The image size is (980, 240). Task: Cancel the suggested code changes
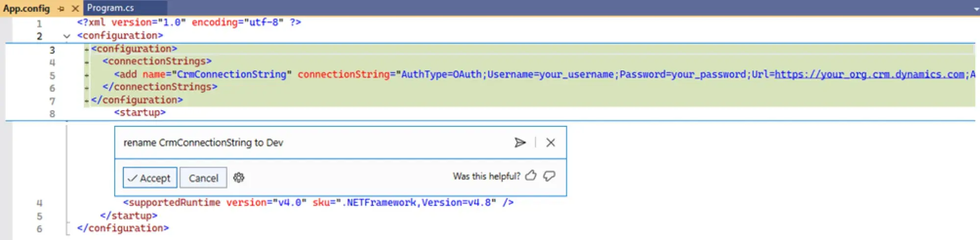[x=203, y=178]
